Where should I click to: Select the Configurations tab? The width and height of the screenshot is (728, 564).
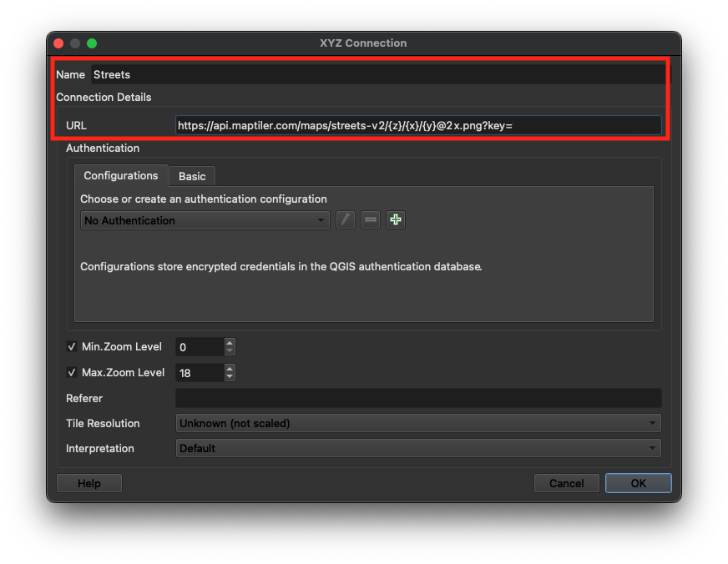[x=121, y=176]
